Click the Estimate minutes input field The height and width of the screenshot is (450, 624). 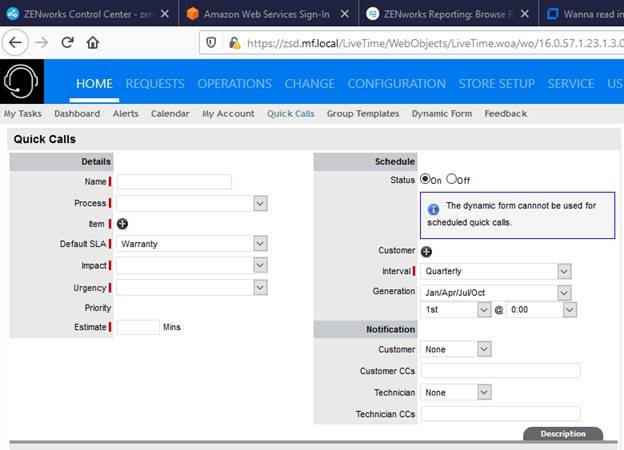coord(138,327)
